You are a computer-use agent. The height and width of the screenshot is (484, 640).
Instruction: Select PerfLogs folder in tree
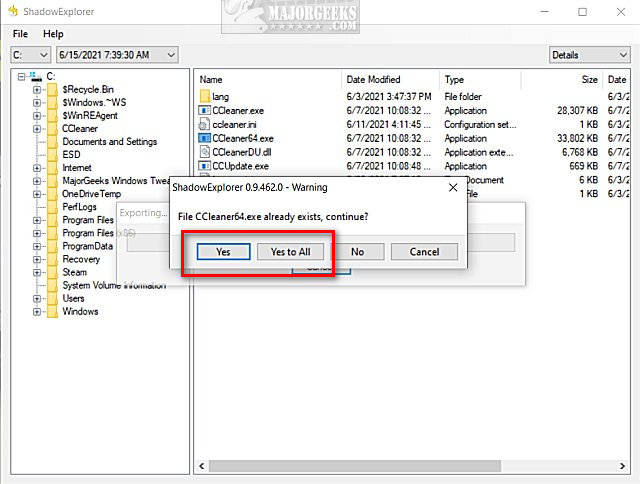[79, 207]
